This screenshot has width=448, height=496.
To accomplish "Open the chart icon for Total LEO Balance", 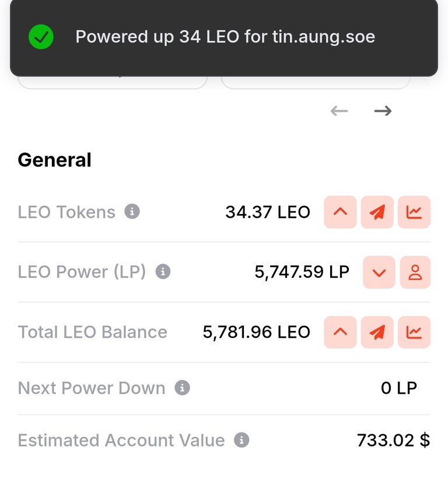I will (x=414, y=332).
